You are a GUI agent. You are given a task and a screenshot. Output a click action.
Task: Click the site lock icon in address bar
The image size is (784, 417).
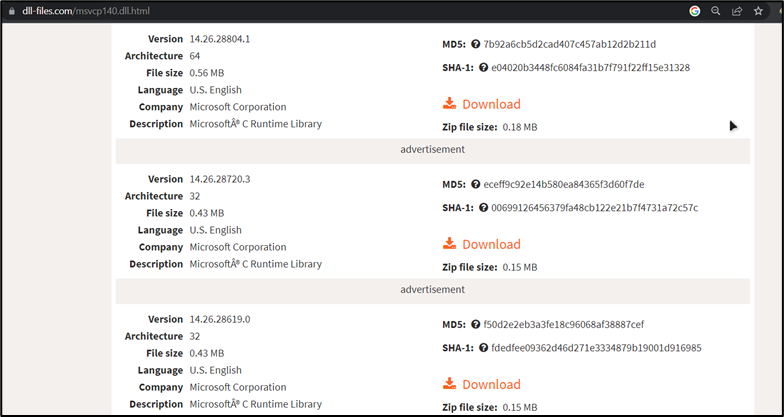click(12, 11)
